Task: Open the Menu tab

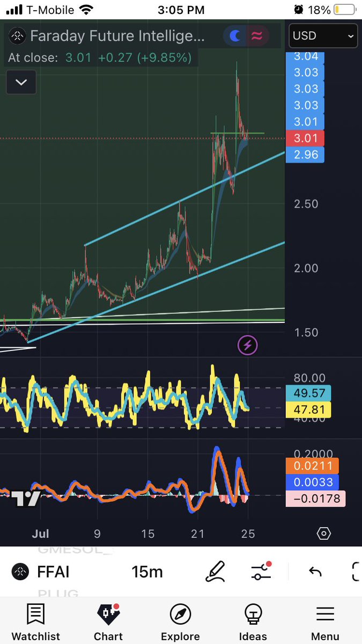Action: coord(325,621)
